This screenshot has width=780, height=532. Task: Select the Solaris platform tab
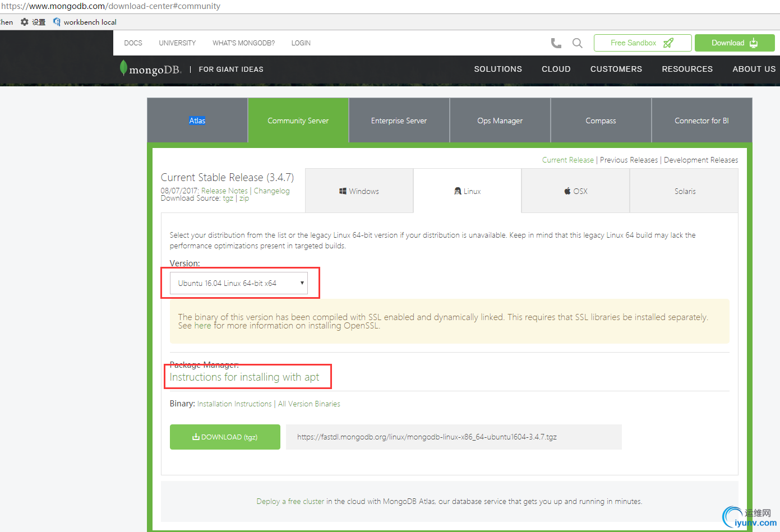tap(684, 191)
